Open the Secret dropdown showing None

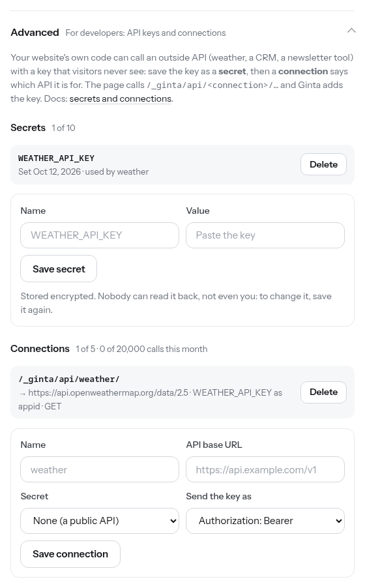click(x=100, y=521)
